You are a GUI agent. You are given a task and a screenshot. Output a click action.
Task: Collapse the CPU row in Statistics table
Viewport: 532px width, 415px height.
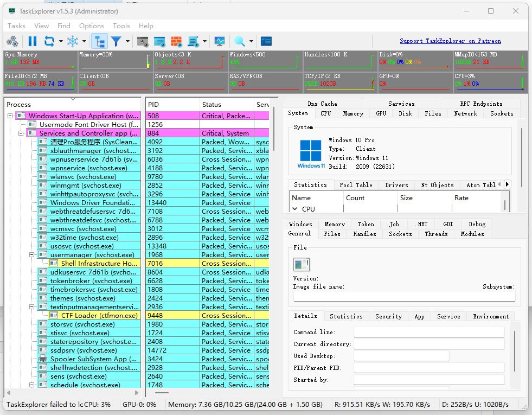295,209
